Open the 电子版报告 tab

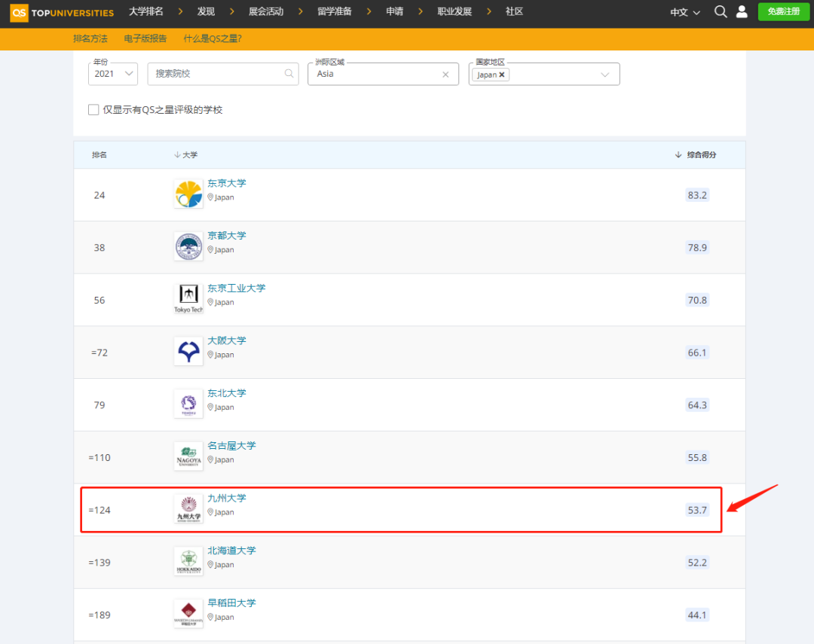point(145,38)
